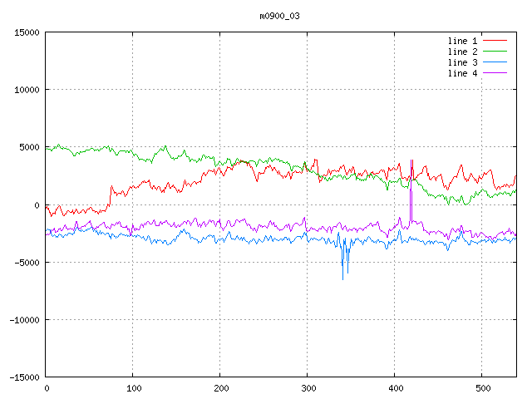Click the 500 x-axis tick label
This screenshot has width=532, height=399.
(480, 387)
